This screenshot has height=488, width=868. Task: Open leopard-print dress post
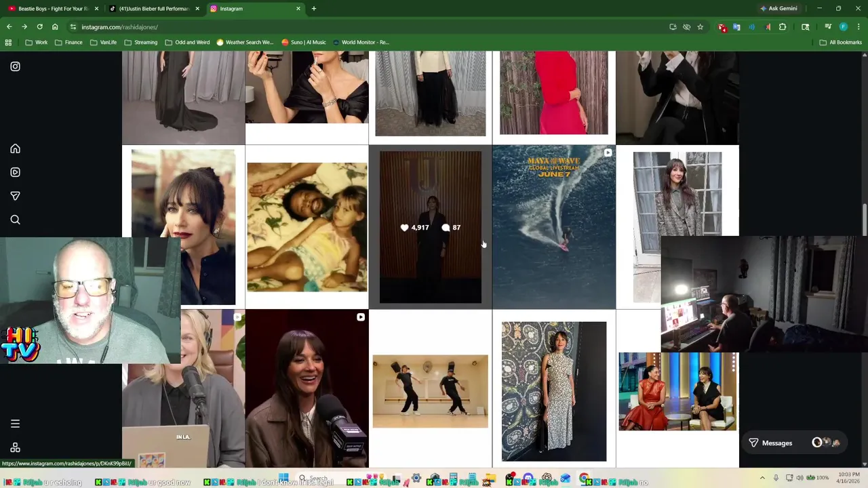click(554, 389)
